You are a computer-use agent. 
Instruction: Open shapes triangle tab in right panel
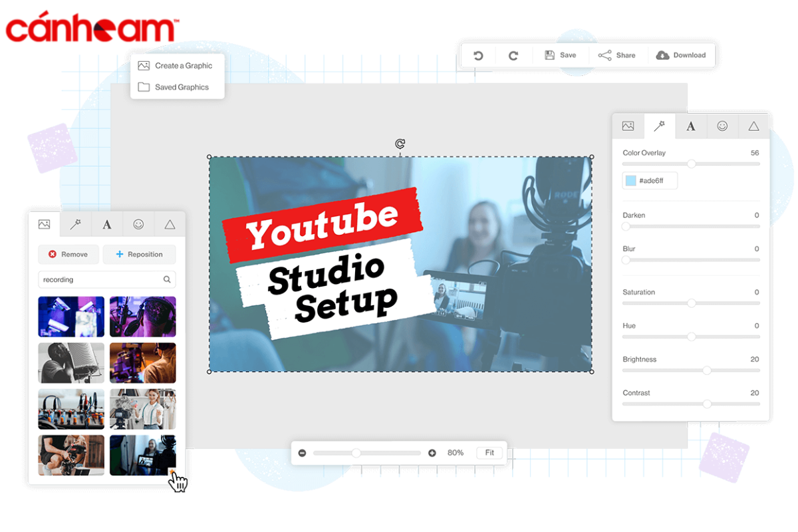click(x=753, y=126)
